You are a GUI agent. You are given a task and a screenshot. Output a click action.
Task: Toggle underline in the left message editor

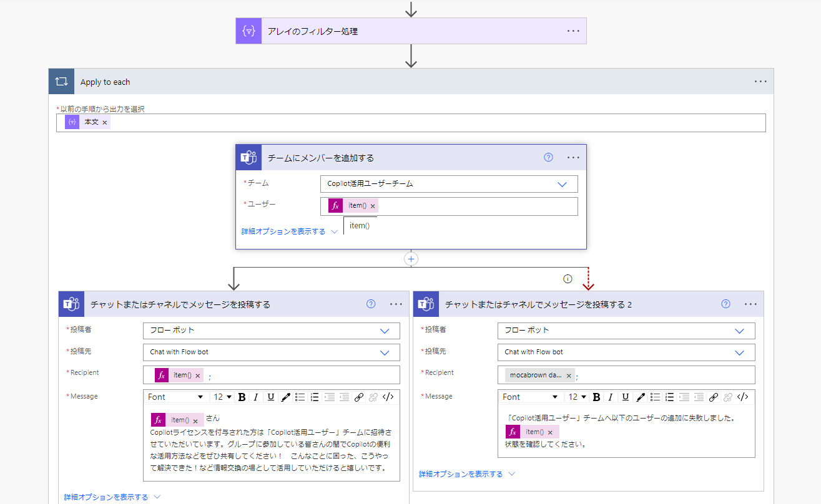[270, 397]
